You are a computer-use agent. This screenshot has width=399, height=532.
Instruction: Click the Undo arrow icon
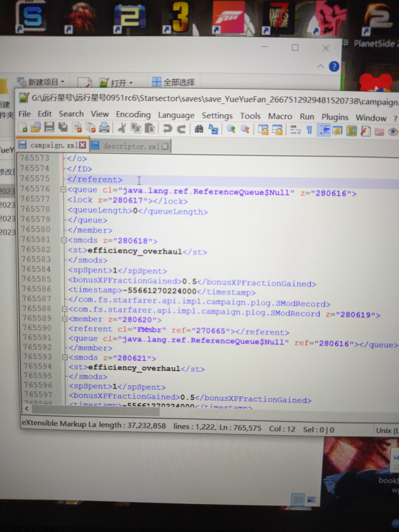[167, 129]
